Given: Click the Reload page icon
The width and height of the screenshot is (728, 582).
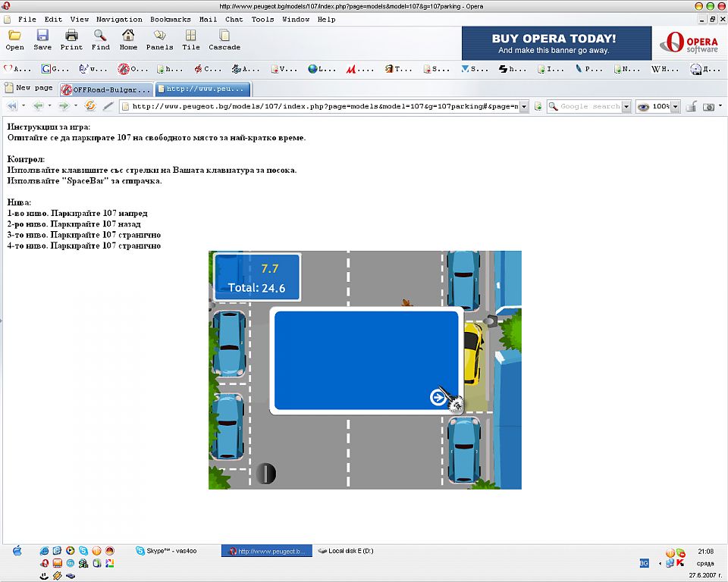Looking at the screenshot, I should tap(90, 106).
